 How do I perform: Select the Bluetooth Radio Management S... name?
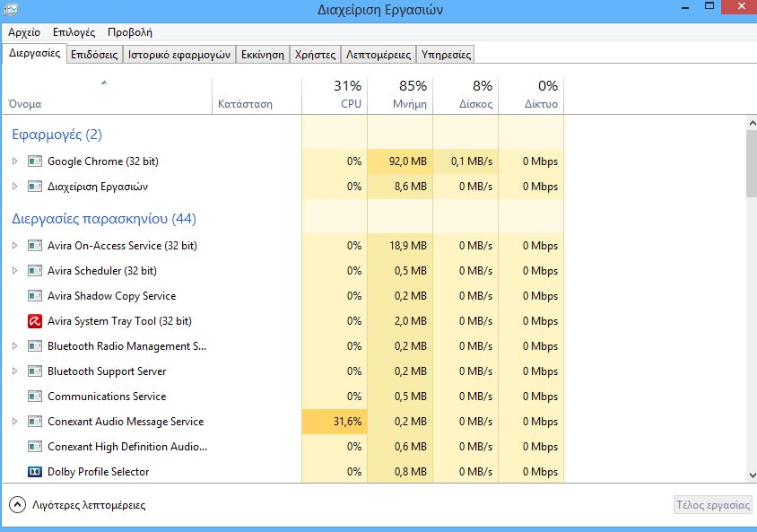127,346
